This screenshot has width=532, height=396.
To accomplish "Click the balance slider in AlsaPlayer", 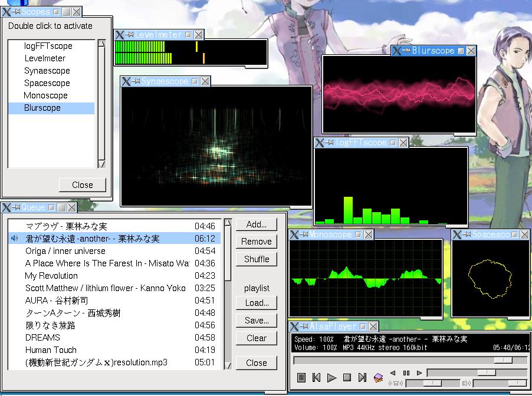I will click(432, 384).
